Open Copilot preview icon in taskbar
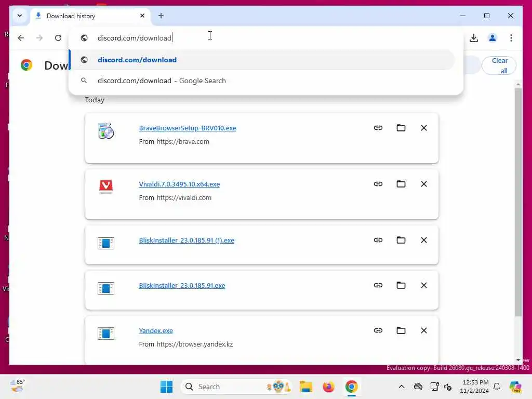 click(x=515, y=387)
